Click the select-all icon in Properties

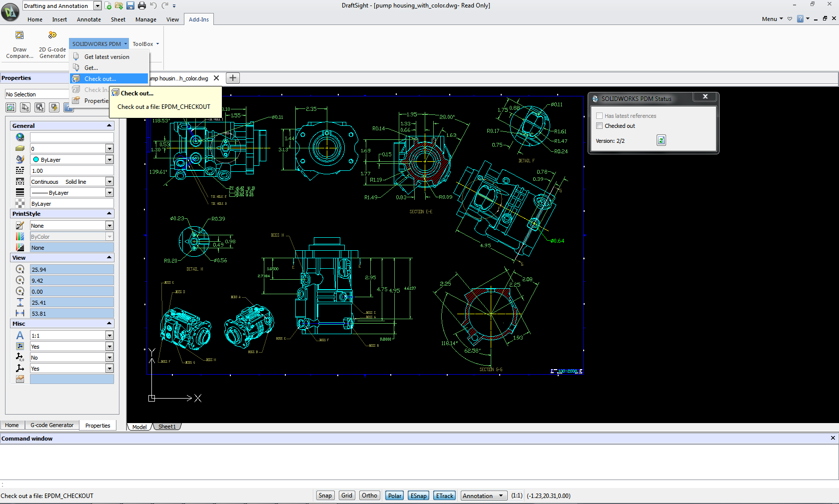click(10, 107)
